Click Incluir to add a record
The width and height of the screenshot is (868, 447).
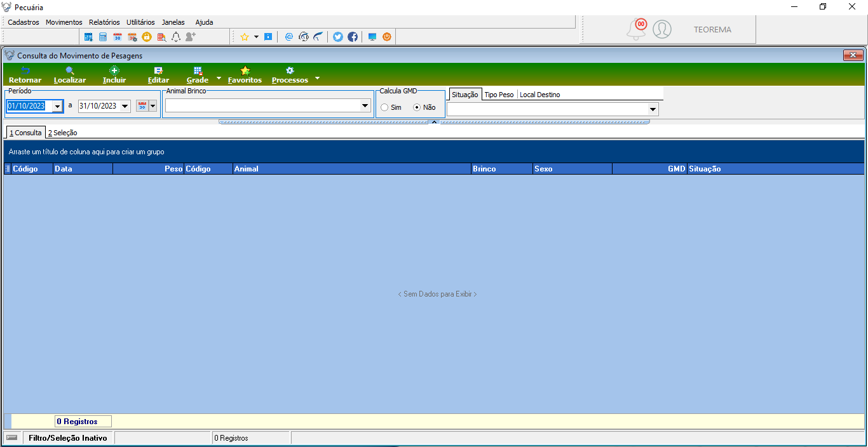click(114, 76)
